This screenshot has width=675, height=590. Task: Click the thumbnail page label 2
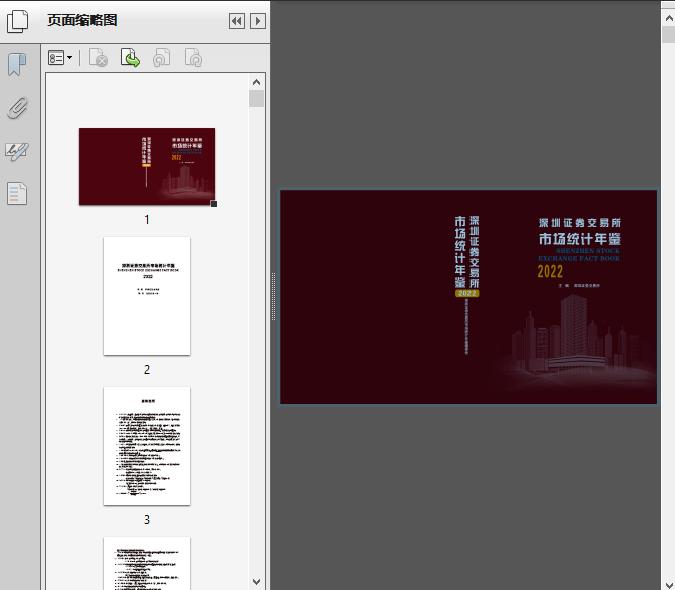point(147,370)
